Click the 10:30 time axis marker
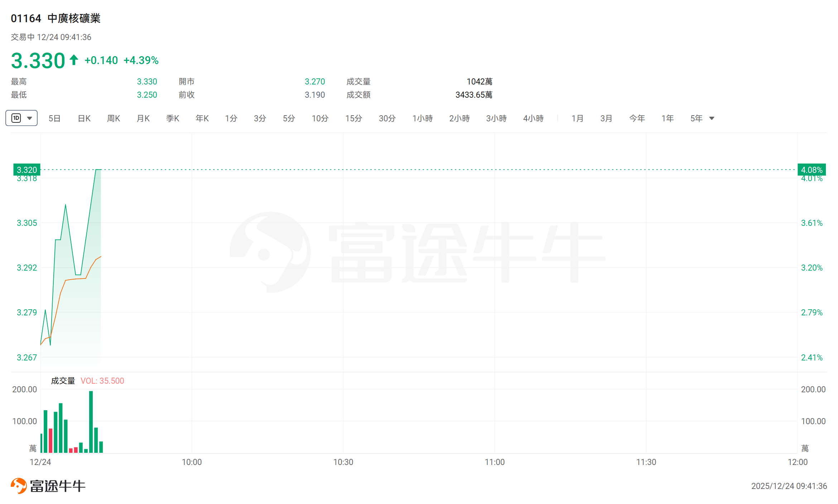 coord(343,462)
